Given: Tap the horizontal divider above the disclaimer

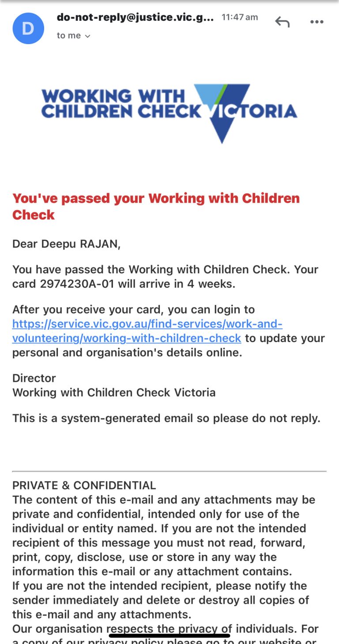Looking at the screenshot, I should [169, 471].
